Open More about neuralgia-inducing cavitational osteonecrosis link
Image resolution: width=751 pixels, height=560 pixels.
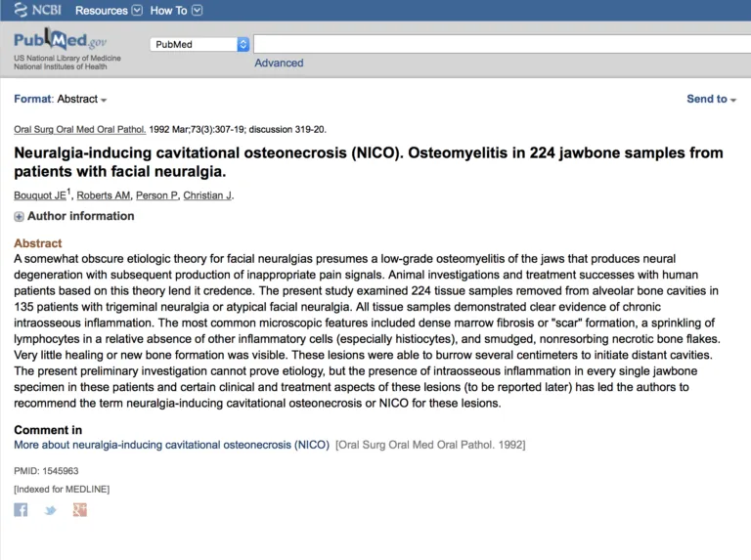tap(171, 445)
